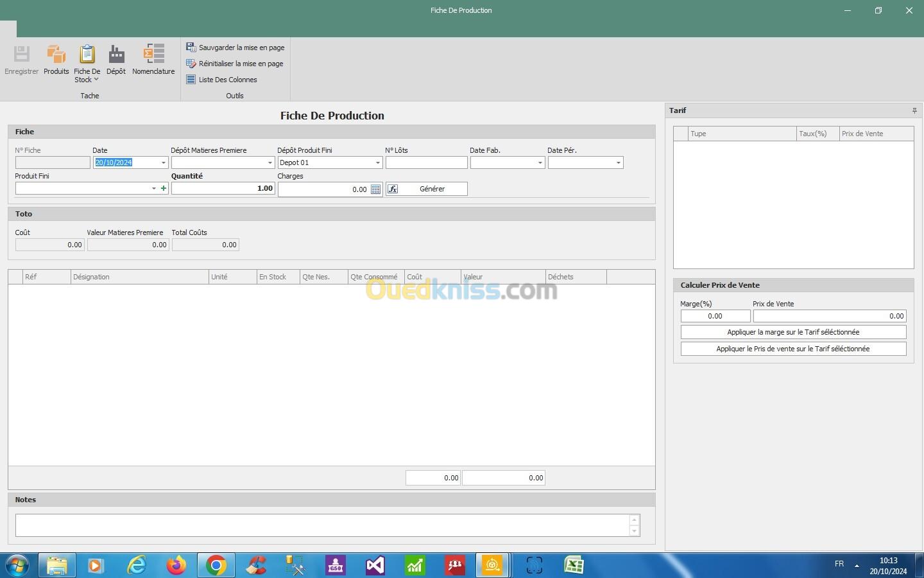The height and width of the screenshot is (578, 924).
Task: Click Réinitialiser la mise en page
Action: (235, 64)
